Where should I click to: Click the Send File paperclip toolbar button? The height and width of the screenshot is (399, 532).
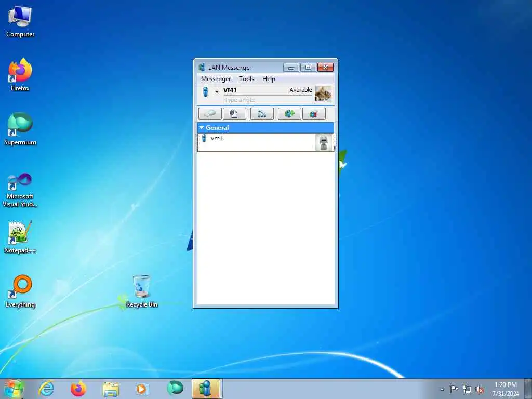click(234, 114)
